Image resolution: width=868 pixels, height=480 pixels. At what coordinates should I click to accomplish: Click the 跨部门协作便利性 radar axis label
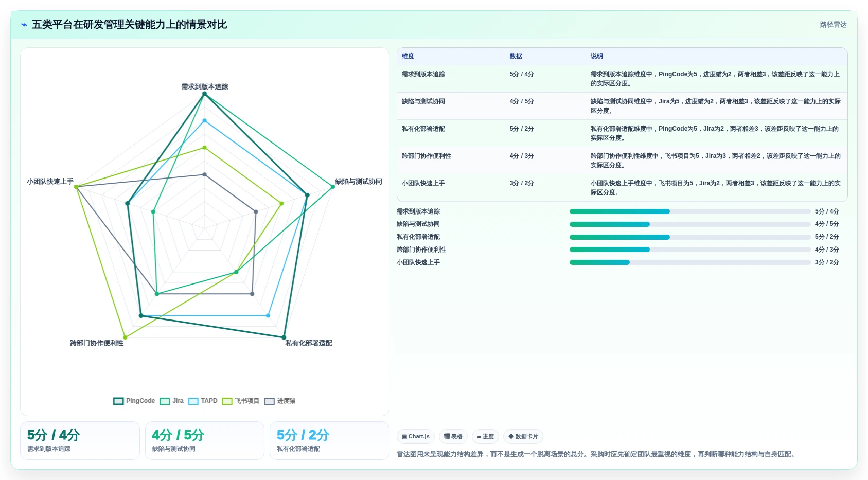click(x=97, y=343)
